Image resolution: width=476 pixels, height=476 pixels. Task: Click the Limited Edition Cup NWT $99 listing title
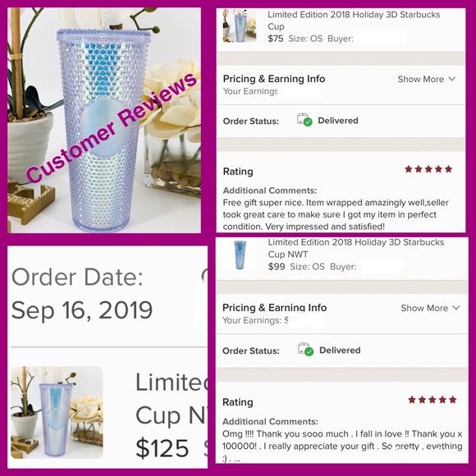tap(356, 248)
